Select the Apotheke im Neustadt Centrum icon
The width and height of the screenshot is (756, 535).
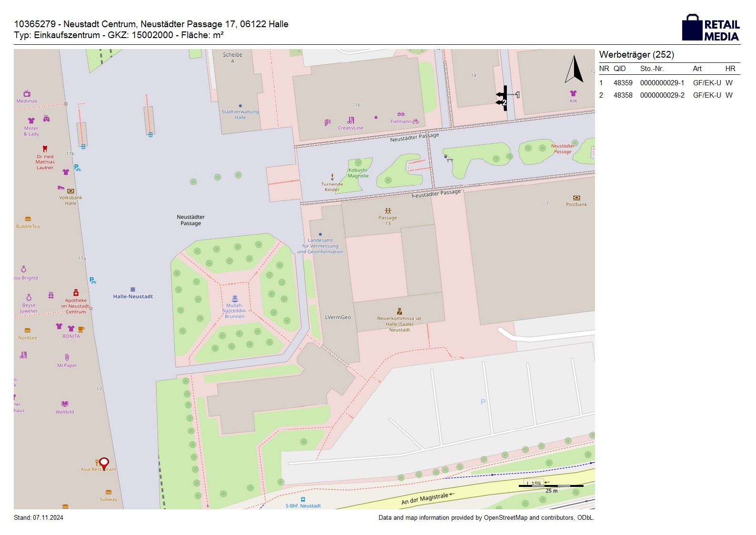pyautogui.click(x=76, y=293)
